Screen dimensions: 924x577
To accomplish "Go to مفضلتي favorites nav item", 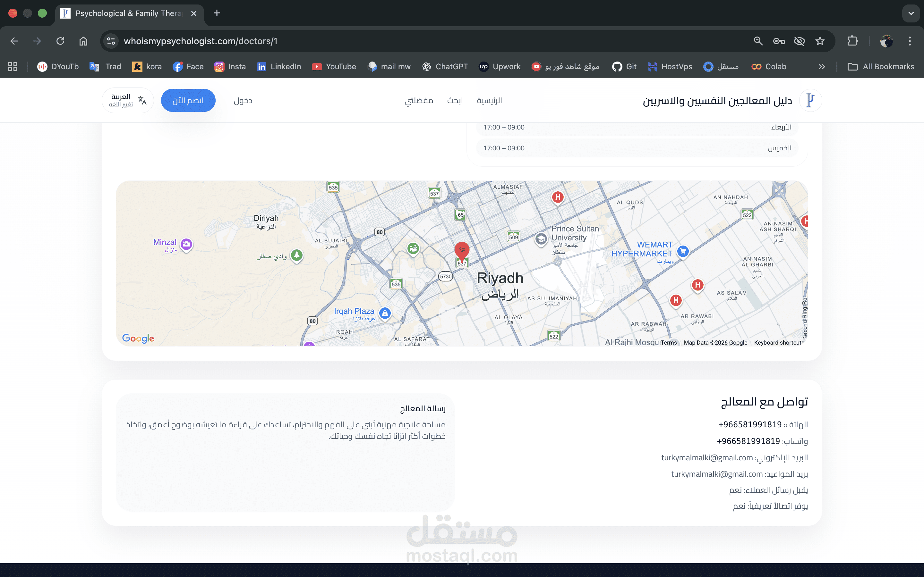I will pyautogui.click(x=418, y=101).
